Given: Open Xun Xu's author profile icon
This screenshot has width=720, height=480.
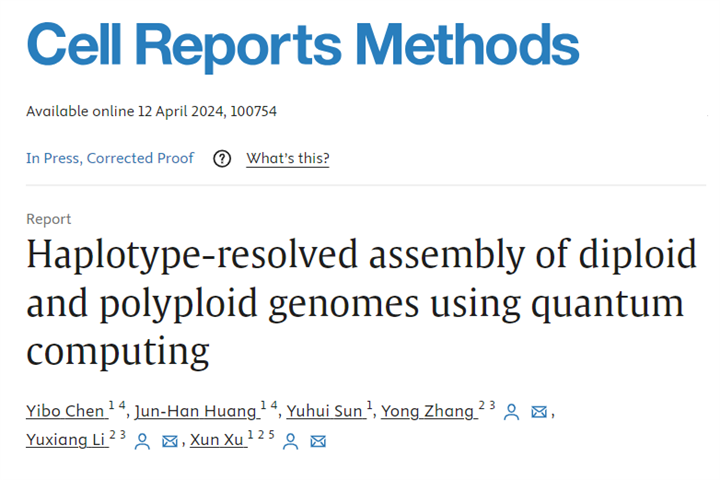Looking at the screenshot, I should pyautogui.click(x=291, y=440).
